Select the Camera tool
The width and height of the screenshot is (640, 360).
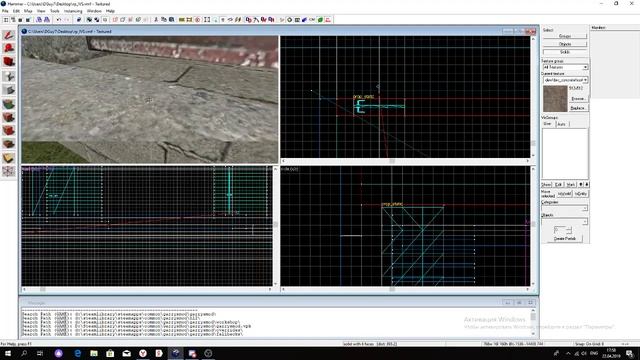click(x=9, y=62)
